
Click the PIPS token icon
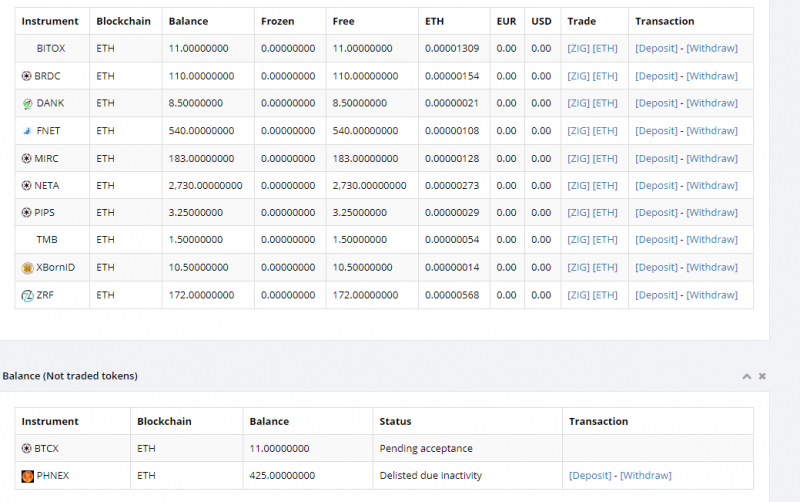[27, 213]
